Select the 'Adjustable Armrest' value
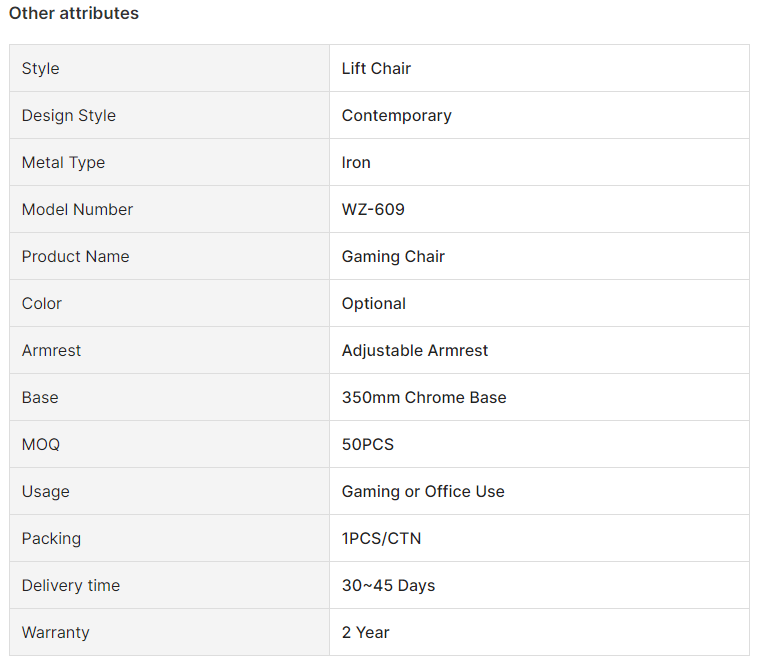 415,350
